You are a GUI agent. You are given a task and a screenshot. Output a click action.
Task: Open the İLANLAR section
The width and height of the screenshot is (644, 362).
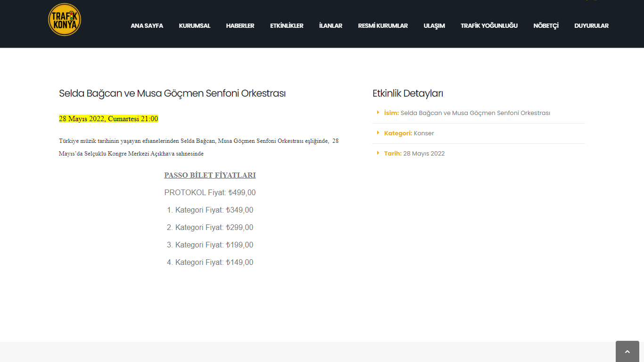[x=330, y=26]
